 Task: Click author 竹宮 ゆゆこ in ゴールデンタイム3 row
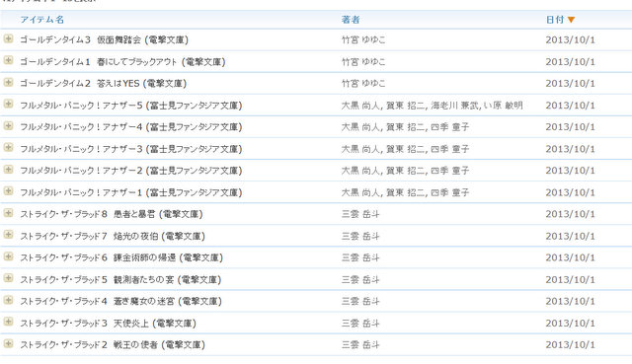click(363, 39)
